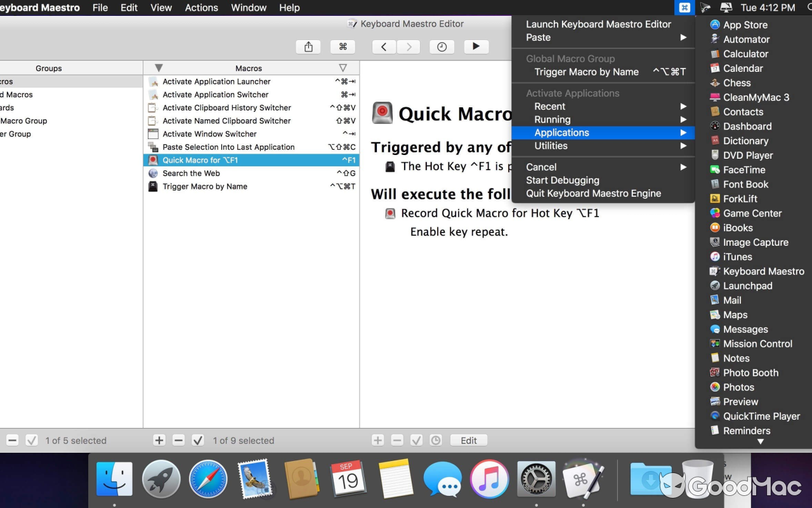Launch iTunes from the Dock

(489, 479)
